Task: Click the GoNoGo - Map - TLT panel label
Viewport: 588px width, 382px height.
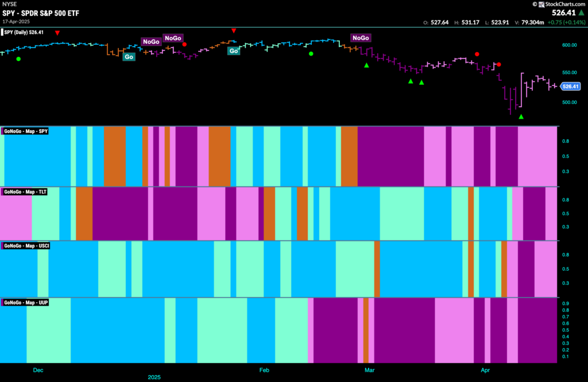Action: tap(24, 192)
